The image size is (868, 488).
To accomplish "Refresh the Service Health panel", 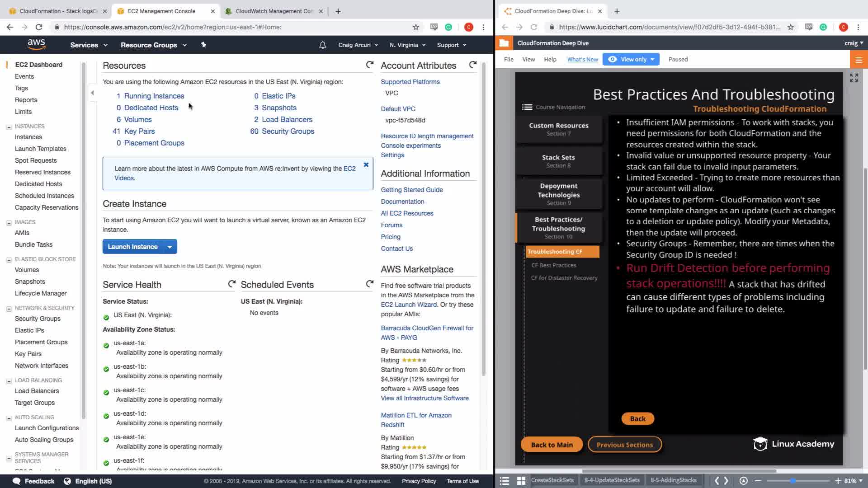I will pos(232,284).
